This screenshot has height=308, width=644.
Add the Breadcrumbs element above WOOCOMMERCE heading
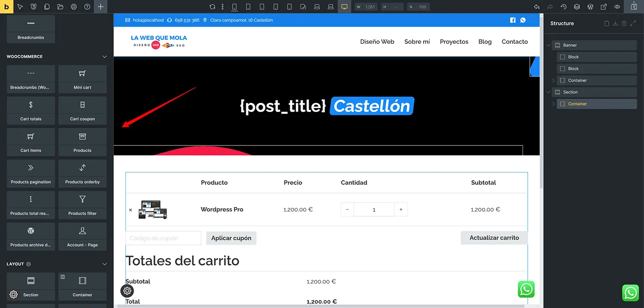coord(31,29)
